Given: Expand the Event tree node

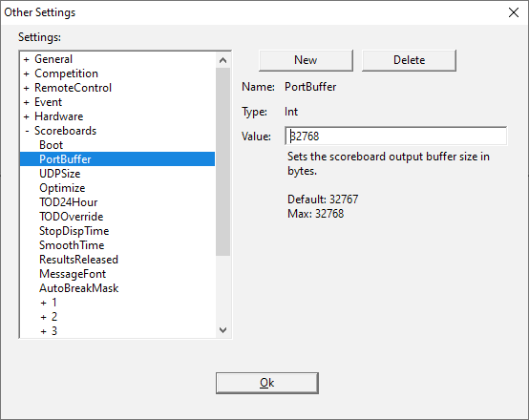Looking at the screenshot, I should (27, 102).
